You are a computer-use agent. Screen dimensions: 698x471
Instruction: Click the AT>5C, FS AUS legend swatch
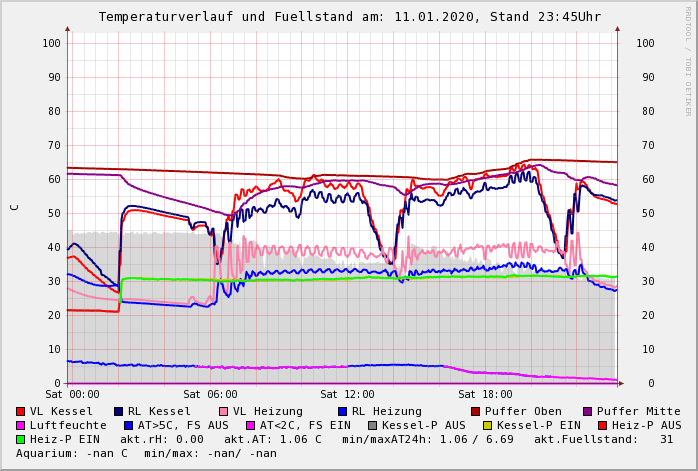(x=128, y=425)
